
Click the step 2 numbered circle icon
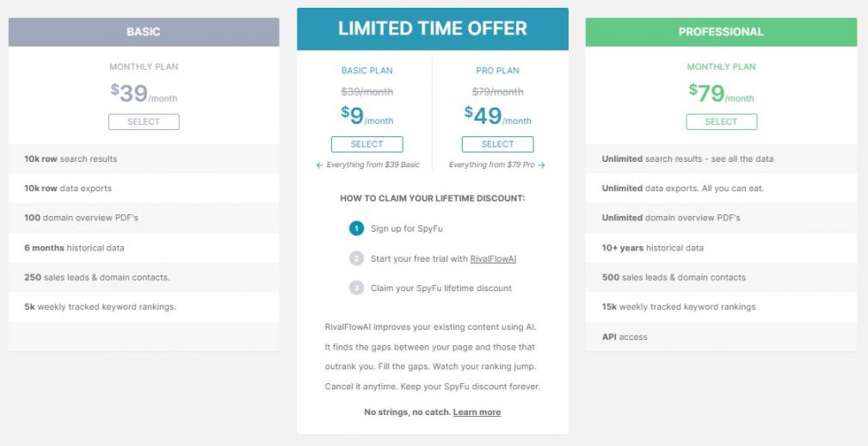[357, 258]
